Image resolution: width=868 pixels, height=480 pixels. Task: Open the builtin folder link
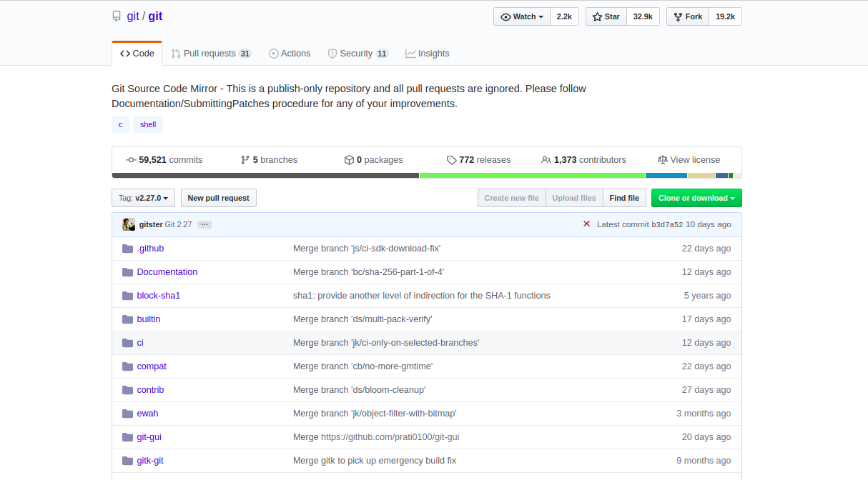pos(149,319)
